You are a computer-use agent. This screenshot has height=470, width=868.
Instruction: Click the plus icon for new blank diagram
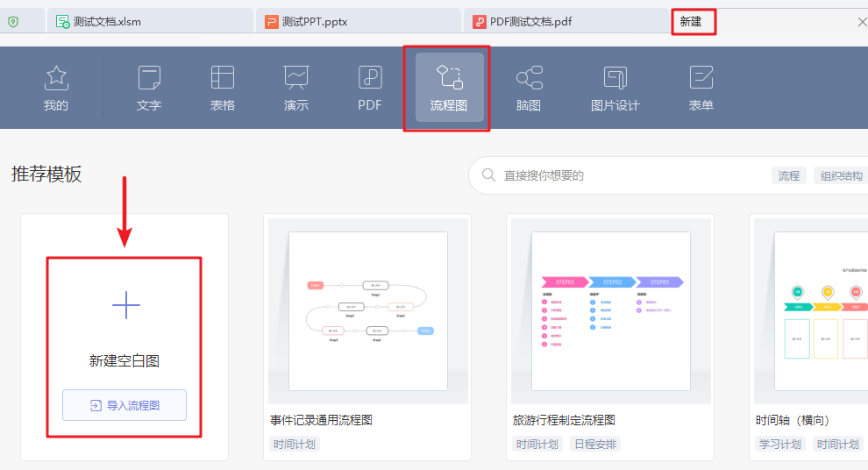click(125, 305)
